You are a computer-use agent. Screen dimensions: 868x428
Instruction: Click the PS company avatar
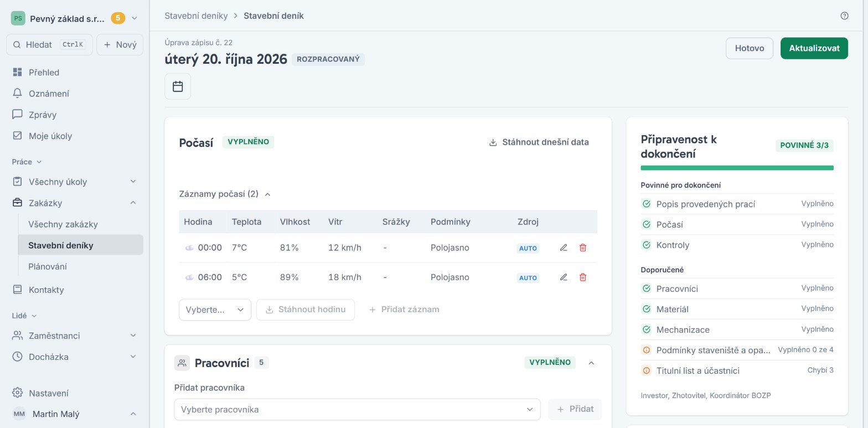coord(18,18)
